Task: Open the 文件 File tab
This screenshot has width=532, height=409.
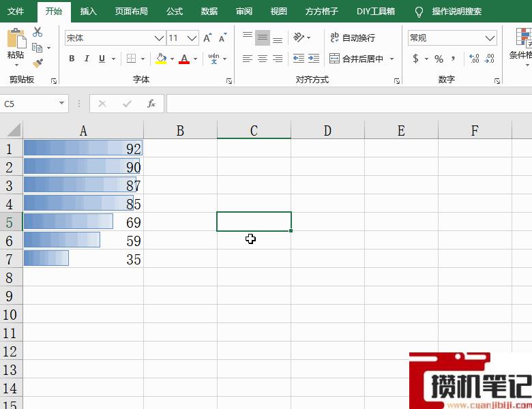Action: (16, 12)
